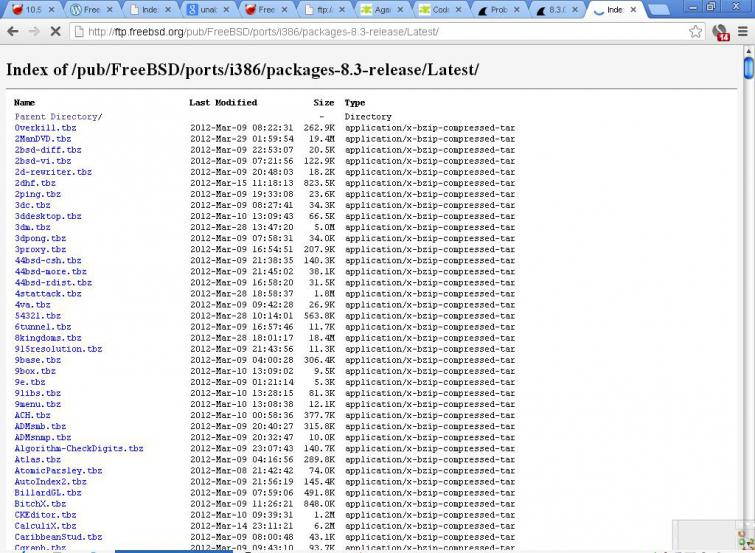Open the Parent Directory link
The width and height of the screenshot is (755, 553).
[58, 117]
